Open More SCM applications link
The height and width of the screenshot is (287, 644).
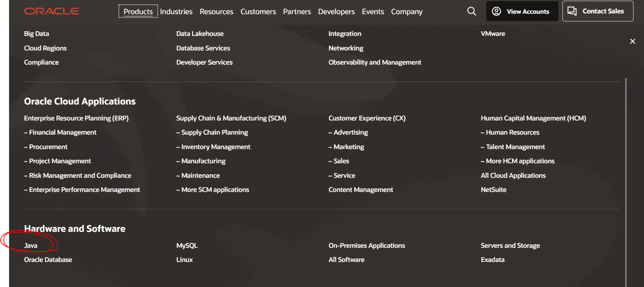pyautogui.click(x=213, y=190)
